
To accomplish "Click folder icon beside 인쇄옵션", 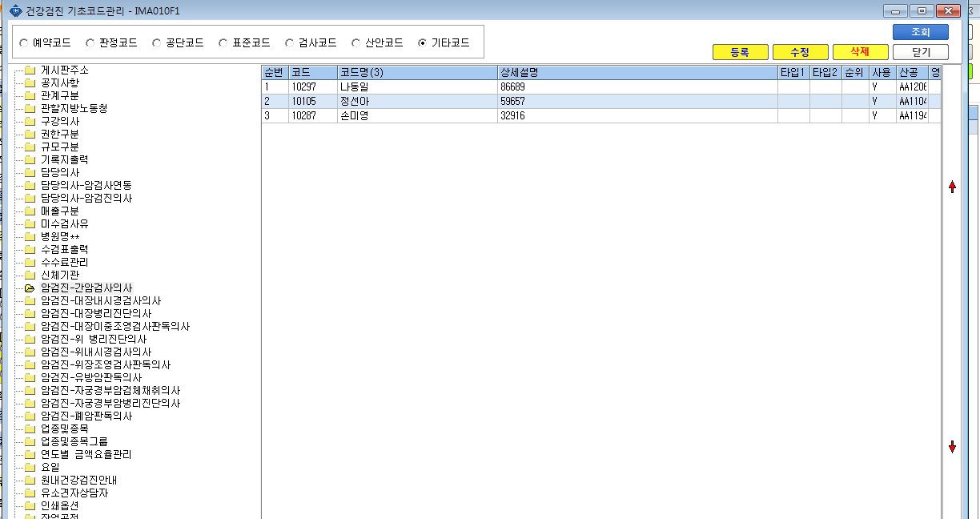I will point(30,506).
